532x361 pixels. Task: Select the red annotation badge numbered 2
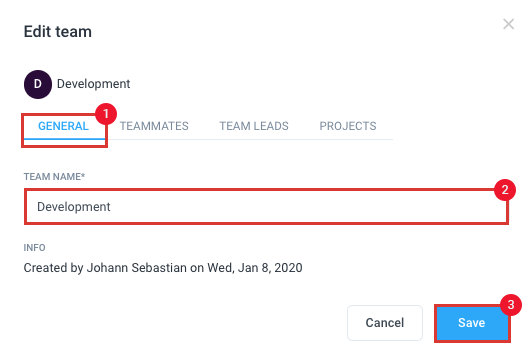click(505, 190)
